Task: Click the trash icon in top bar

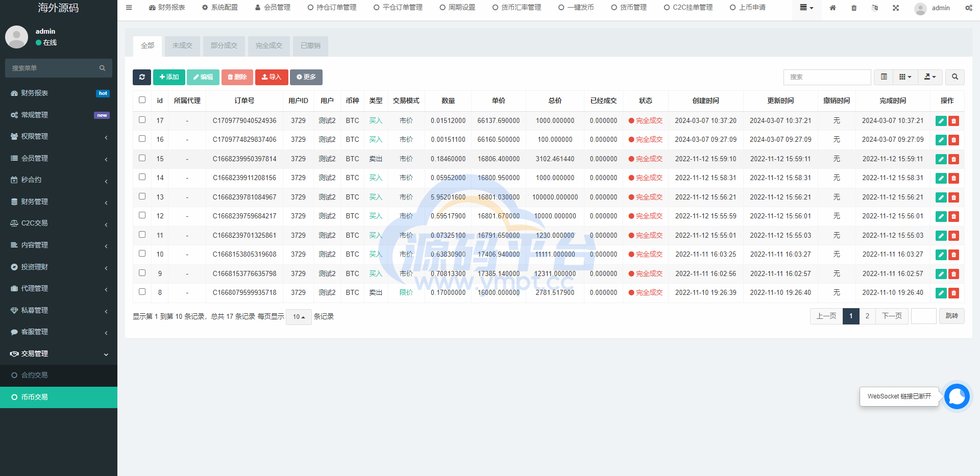Action: click(854, 8)
